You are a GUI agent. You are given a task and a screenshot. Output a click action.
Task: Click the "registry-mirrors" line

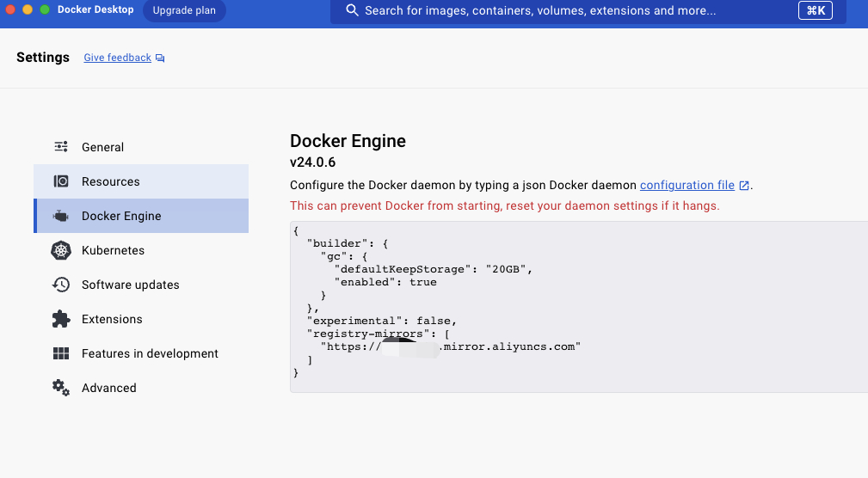[379, 334]
